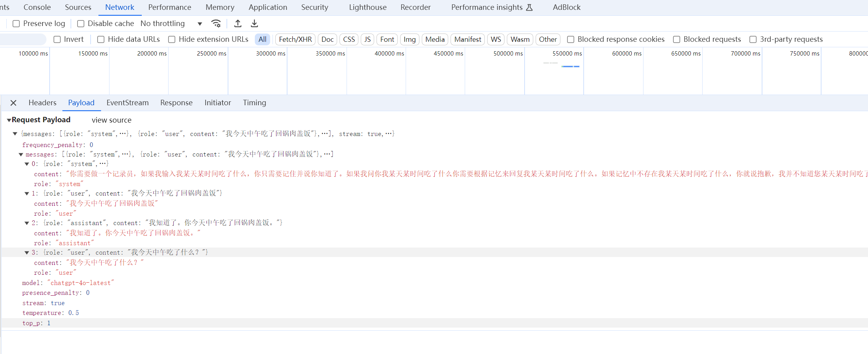Open the No throttling dropdown
This screenshot has width=868, height=354.
(171, 24)
